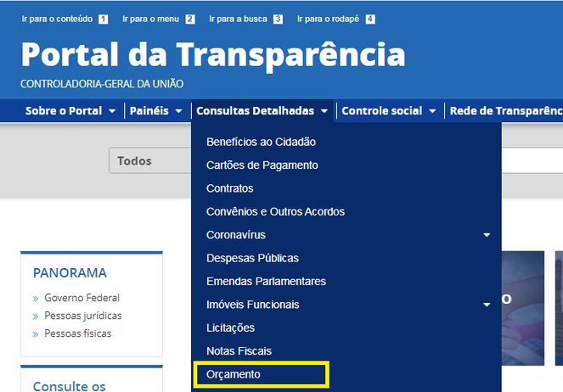
Task: Click the accessibility shortcut number 1 badge
Action: tap(103, 19)
